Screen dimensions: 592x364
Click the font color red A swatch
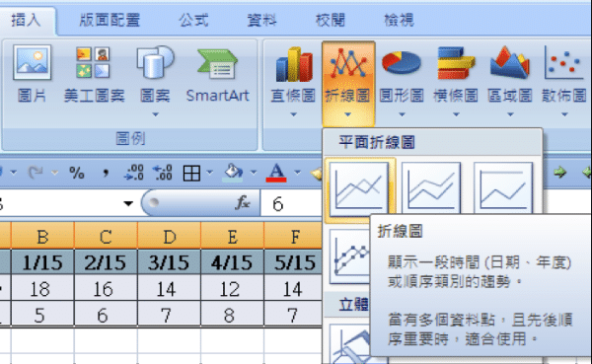click(x=276, y=173)
